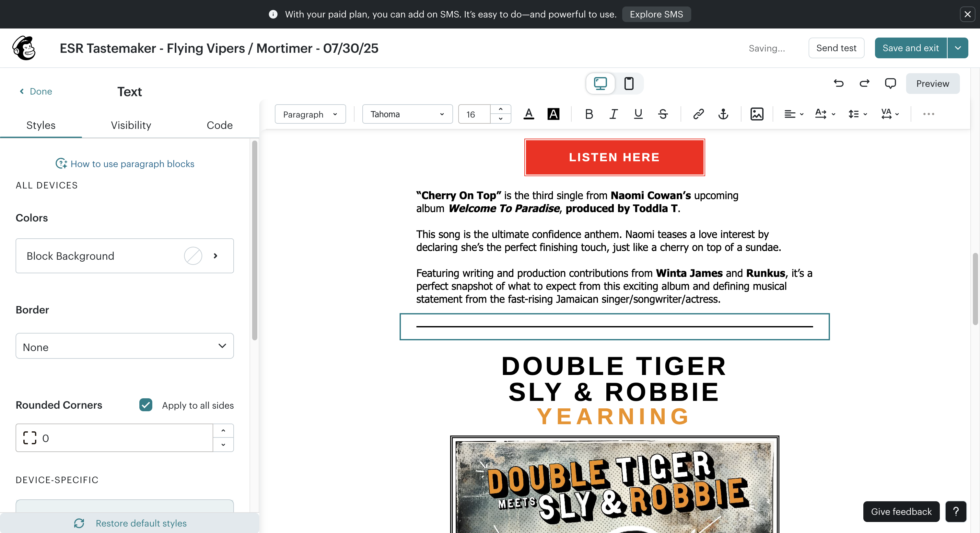
Task: Open line height options
Action: click(857, 114)
